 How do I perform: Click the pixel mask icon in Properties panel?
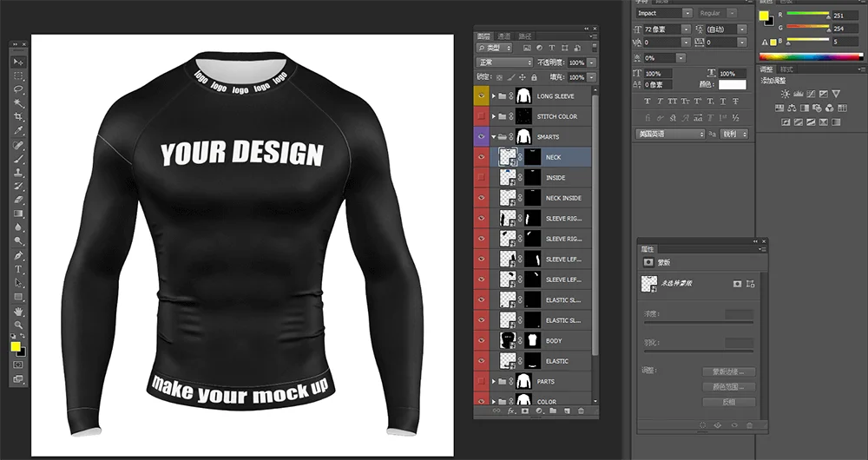pyautogui.click(x=737, y=284)
